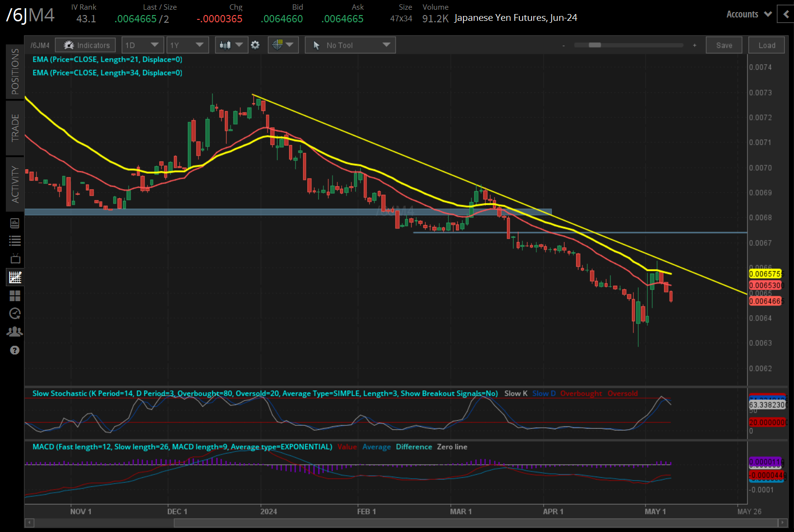Open the community people icon
The width and height of the screenshot is (794, 532).
point(15,332)
